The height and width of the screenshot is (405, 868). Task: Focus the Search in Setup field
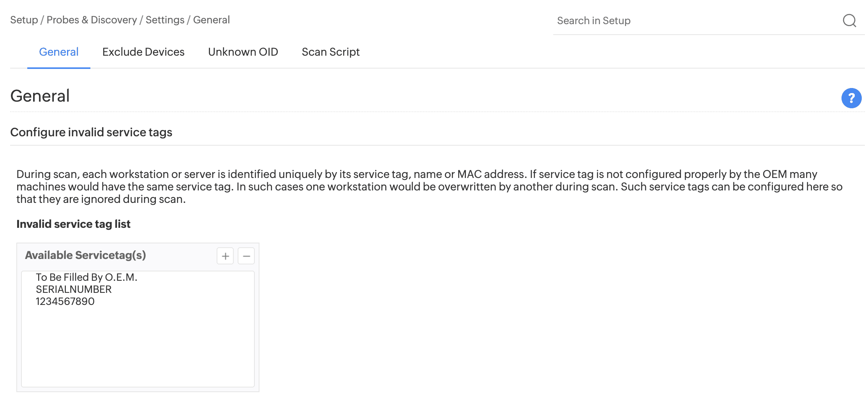[x=693, y=21]
